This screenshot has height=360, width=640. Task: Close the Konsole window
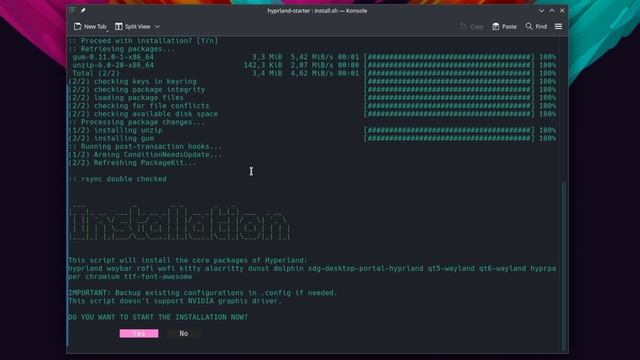pyautogui.click(x=562, y=11)
